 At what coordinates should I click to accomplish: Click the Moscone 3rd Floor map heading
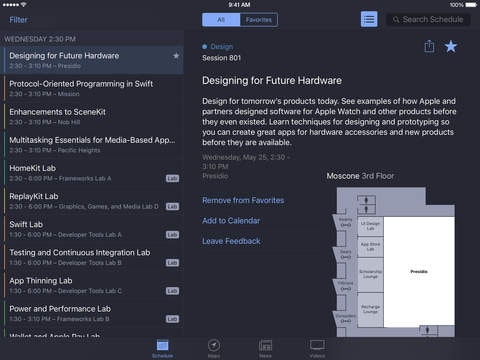pyautogui.click(x=360, y=176)
